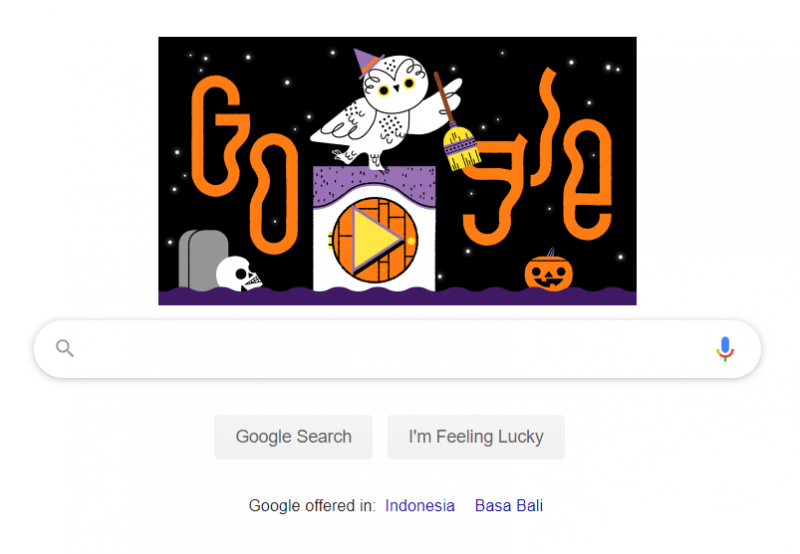This screenshot has height=554, width=800.
Task: Start voice search with microphone icon
Action: point(724,349)
